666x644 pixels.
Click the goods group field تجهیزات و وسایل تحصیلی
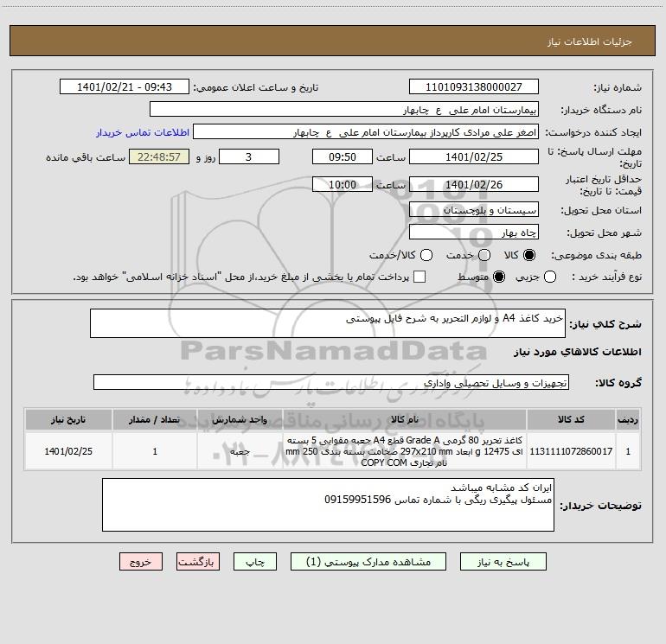point(331,382)
